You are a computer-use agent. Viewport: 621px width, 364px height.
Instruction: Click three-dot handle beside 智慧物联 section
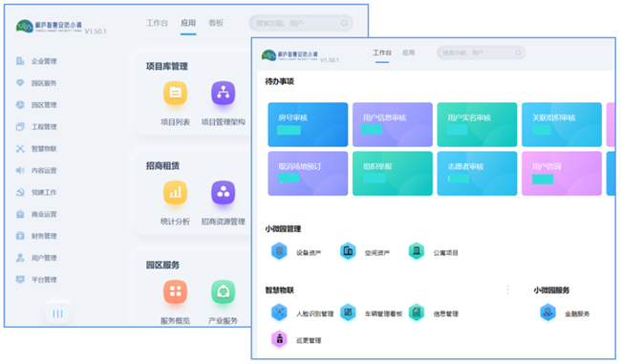coord(507,289)
